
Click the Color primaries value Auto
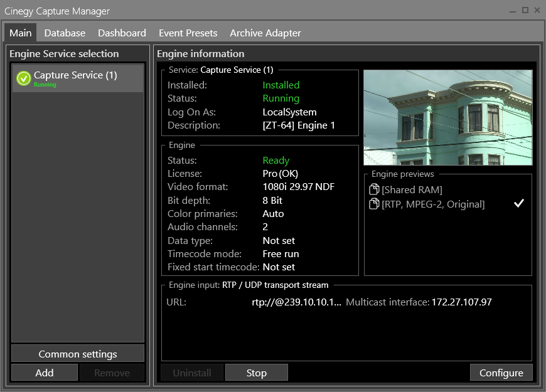click(x=273, y=214)
